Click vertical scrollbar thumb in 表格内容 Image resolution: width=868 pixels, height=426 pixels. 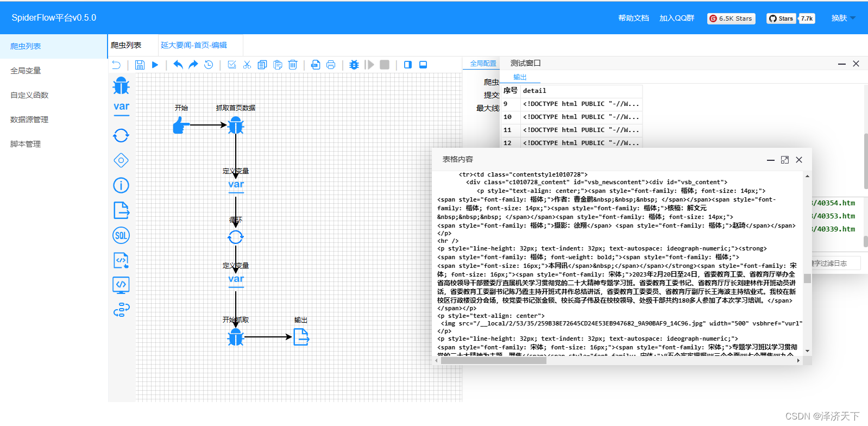[x=807, y=279]
